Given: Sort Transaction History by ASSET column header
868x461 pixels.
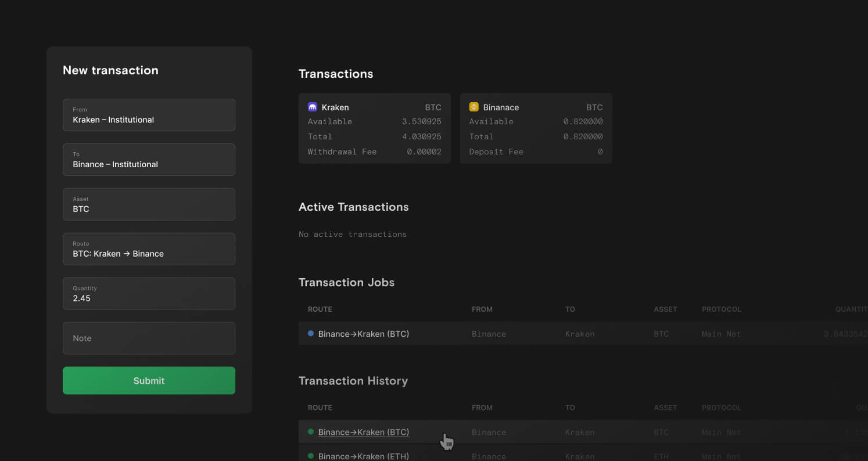Looking at the screenshot, I should coord(665,408).
